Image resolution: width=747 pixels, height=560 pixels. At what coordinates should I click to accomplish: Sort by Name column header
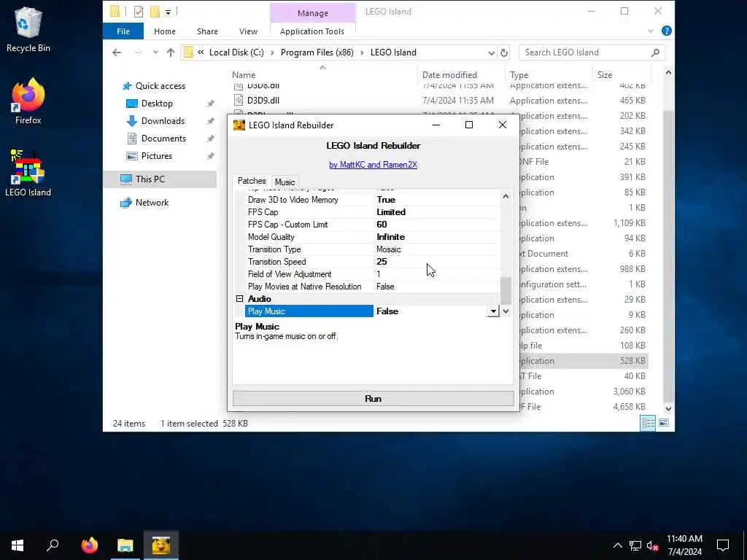[244, 75]
